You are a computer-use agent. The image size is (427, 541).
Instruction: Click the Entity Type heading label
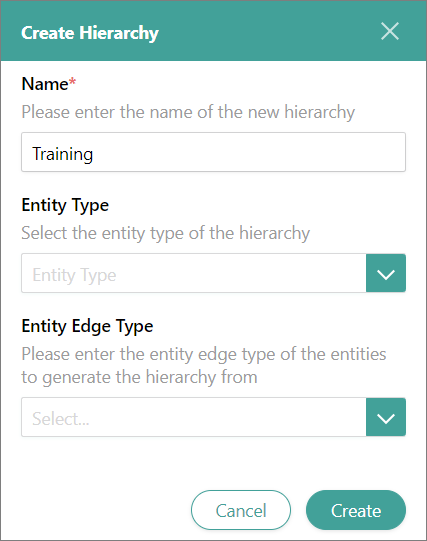tap(65, 206)
